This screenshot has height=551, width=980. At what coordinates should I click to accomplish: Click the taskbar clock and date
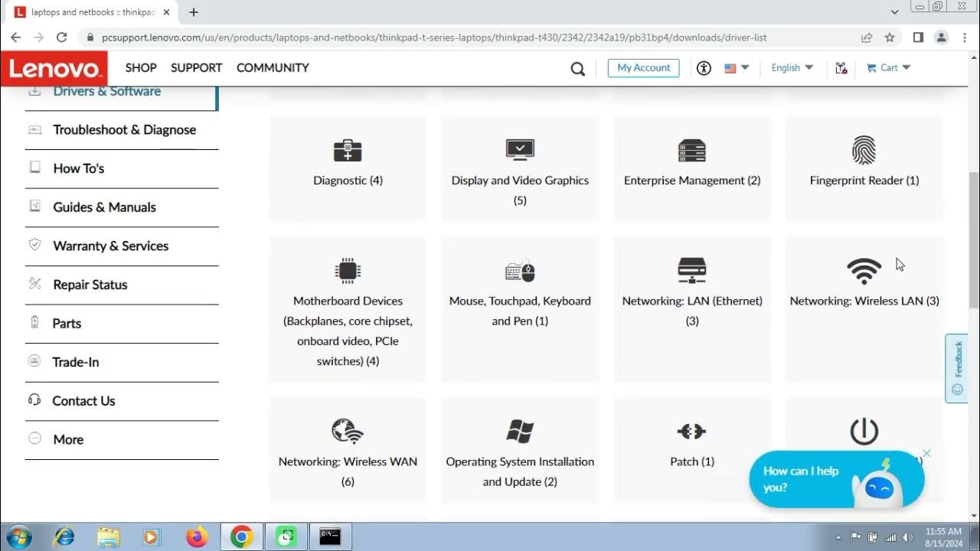943,537
